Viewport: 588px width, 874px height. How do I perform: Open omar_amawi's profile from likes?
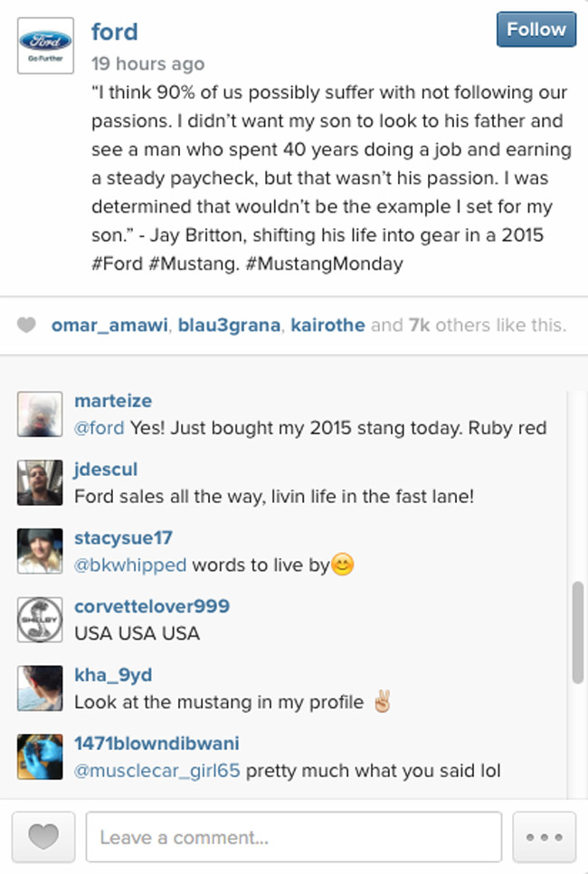pos(109,326)
